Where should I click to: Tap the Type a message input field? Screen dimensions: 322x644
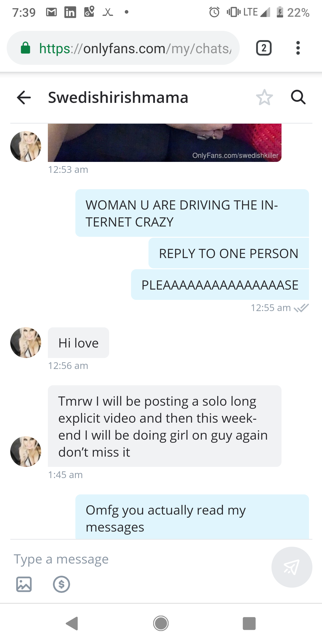tap(61, 559)
